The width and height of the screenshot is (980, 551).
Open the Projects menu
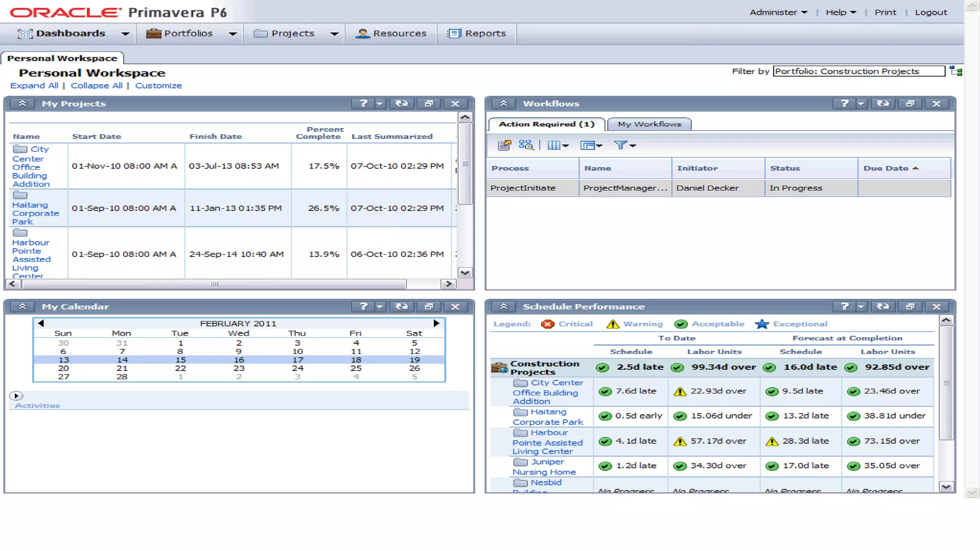click(284, 33)
